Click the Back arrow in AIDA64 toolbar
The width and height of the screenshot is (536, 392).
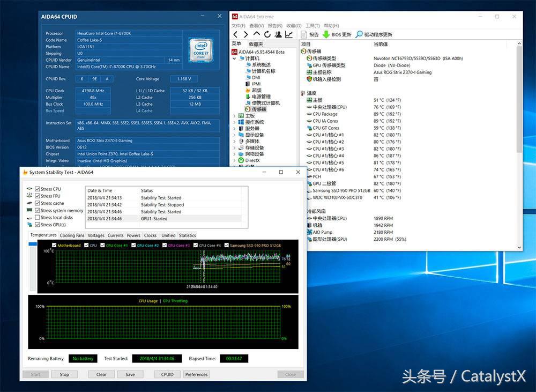tap(235, 34)
